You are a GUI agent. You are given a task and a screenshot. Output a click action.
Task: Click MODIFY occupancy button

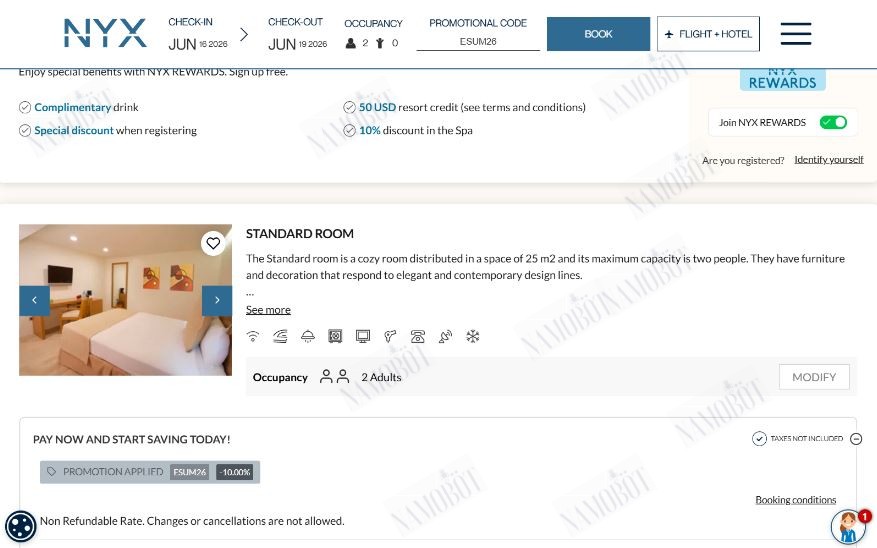814,377
